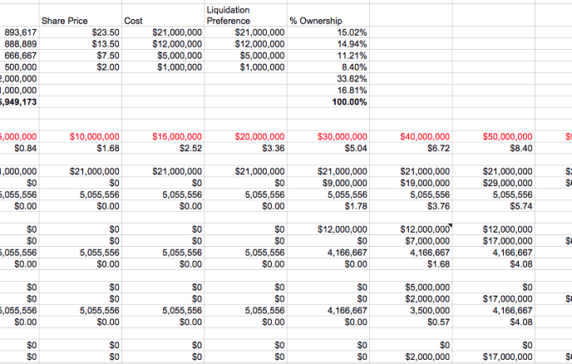This screenshot has height=364, width=572.
Task: Click the 666,667 shares cell
Action: point(19,56)
